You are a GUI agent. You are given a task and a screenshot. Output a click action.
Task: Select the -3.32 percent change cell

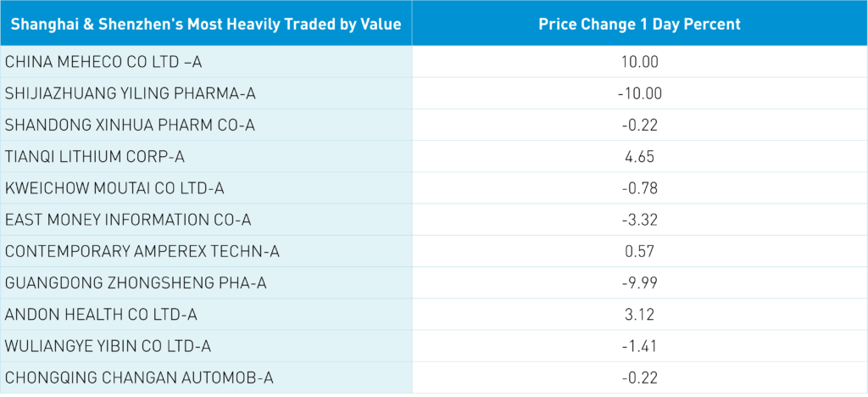pos(639,220)
